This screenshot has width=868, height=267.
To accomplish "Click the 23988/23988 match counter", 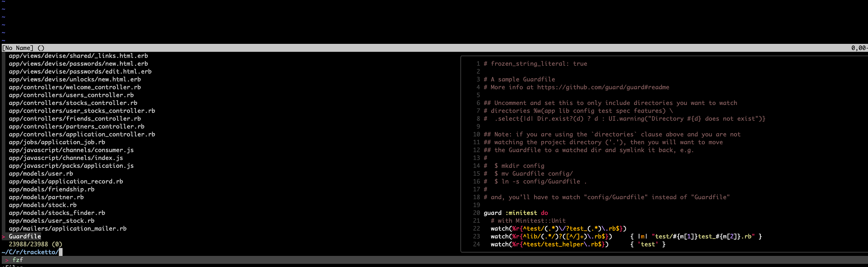I will point(28,244).
